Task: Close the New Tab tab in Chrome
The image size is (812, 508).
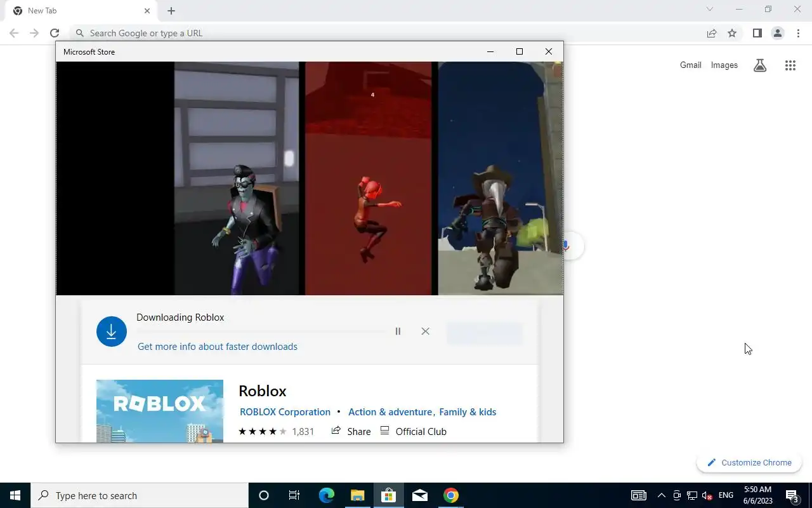Action: [x=147, y=11]
